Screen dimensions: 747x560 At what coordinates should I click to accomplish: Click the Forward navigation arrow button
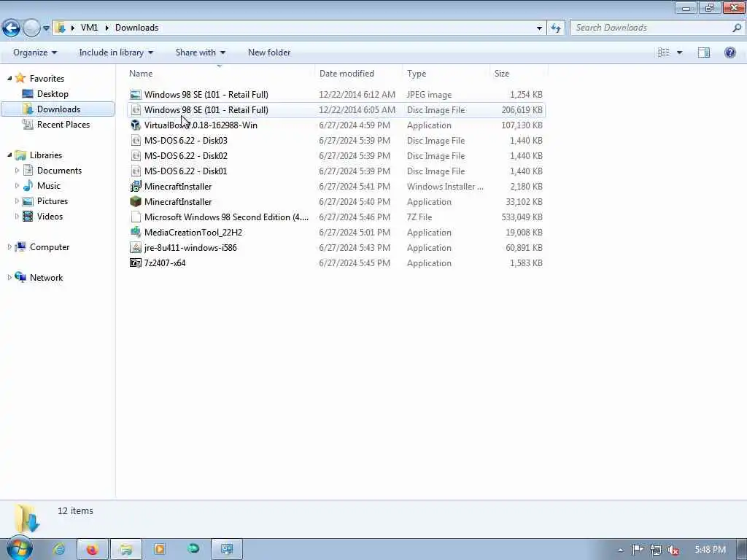[x=31, y=28]
